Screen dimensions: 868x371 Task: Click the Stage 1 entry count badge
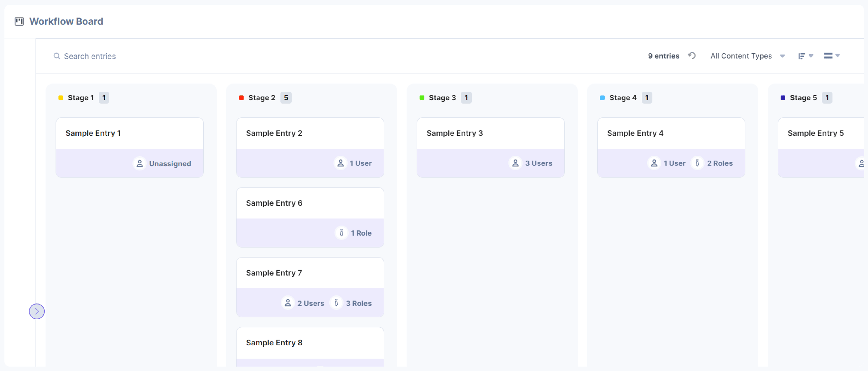104,98
